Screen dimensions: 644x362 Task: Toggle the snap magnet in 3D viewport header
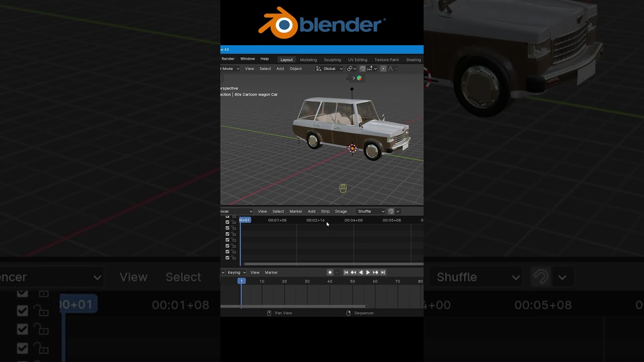362,68
